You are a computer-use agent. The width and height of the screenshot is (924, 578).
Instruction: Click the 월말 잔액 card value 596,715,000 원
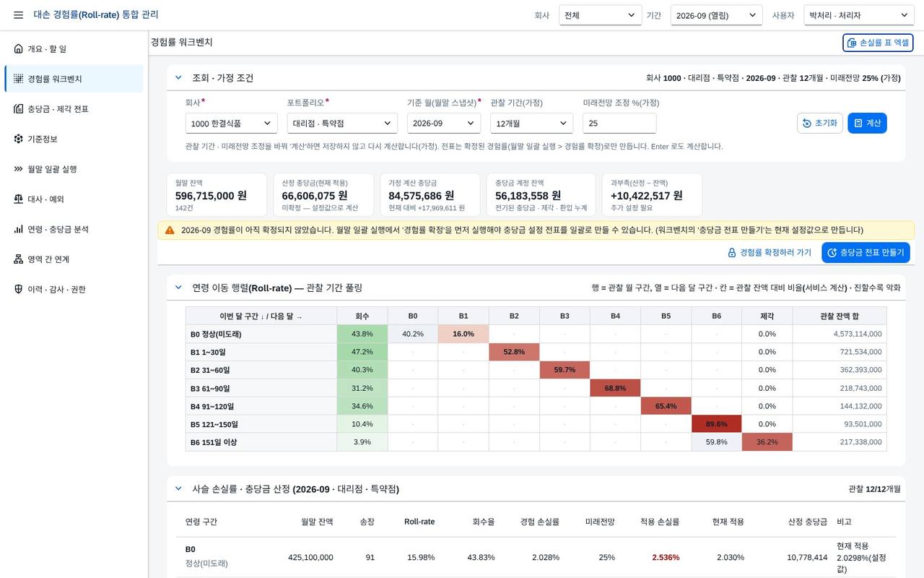211,196
